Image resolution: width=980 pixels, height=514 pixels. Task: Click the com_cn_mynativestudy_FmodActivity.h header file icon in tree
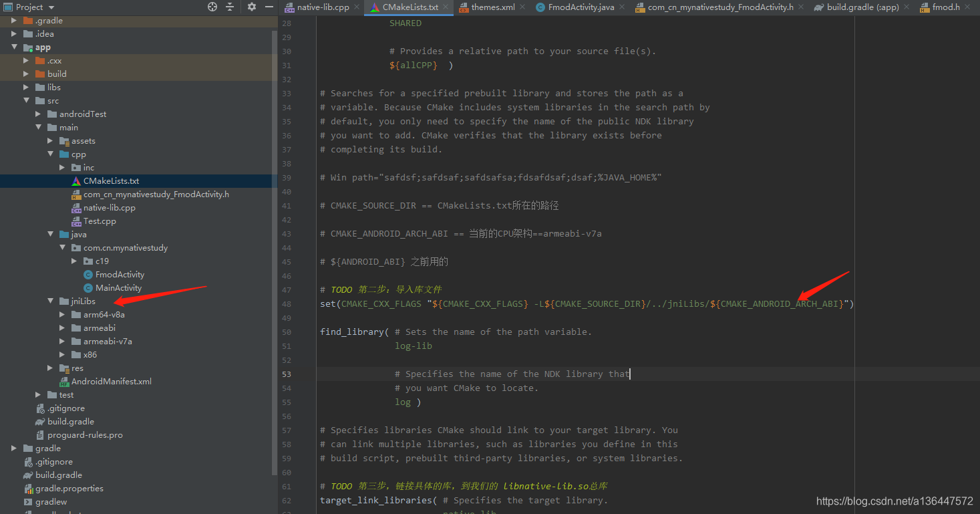pyautogui.click(x=76, y=195)
